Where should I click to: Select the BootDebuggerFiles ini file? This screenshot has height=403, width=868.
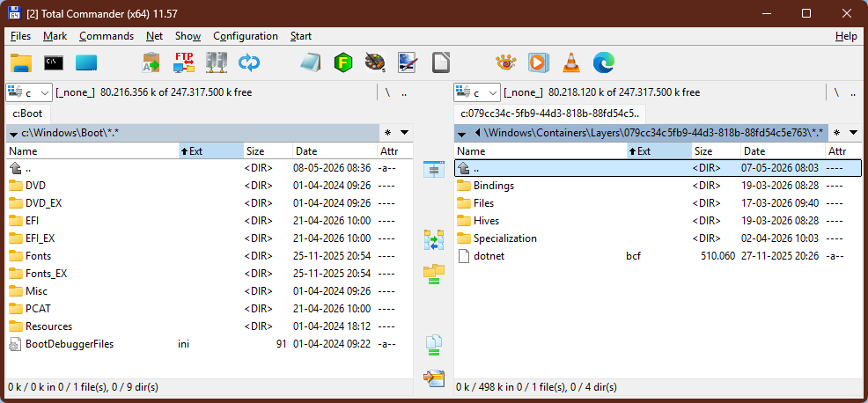[210, 344]
